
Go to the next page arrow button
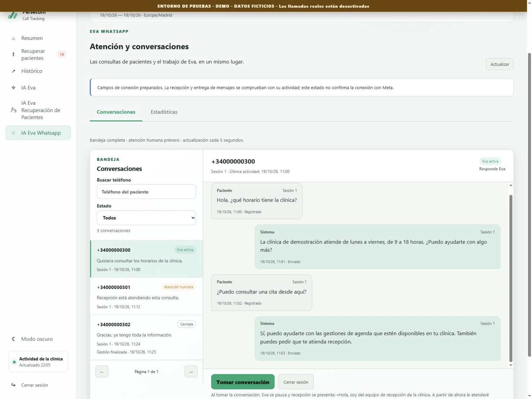point(191,371)
